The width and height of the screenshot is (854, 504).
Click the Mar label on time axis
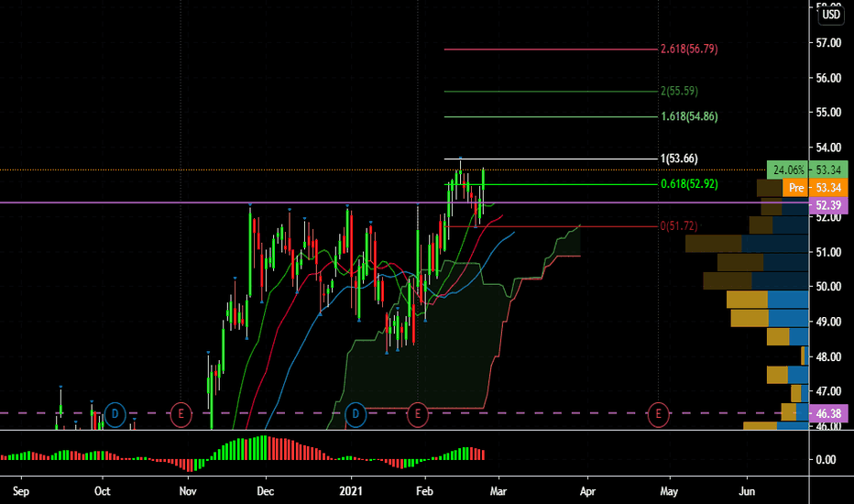point(498,491)
